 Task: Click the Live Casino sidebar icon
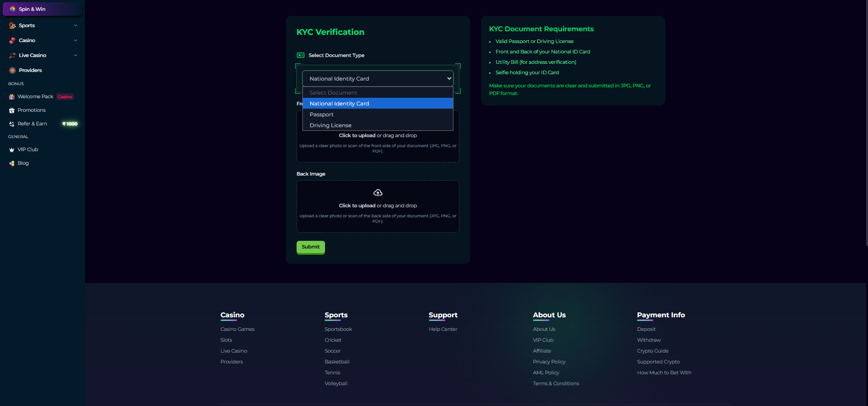pyautogui.click(x=12, y=56)
